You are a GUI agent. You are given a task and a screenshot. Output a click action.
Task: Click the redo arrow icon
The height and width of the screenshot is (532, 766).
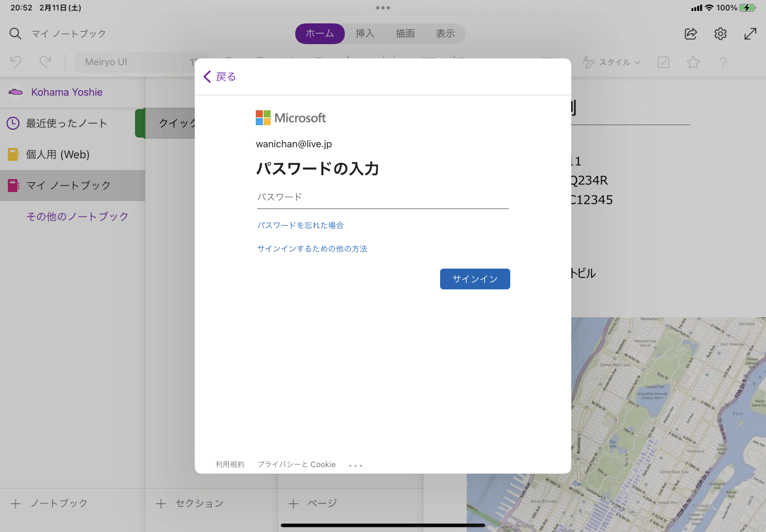coord(45,62)
